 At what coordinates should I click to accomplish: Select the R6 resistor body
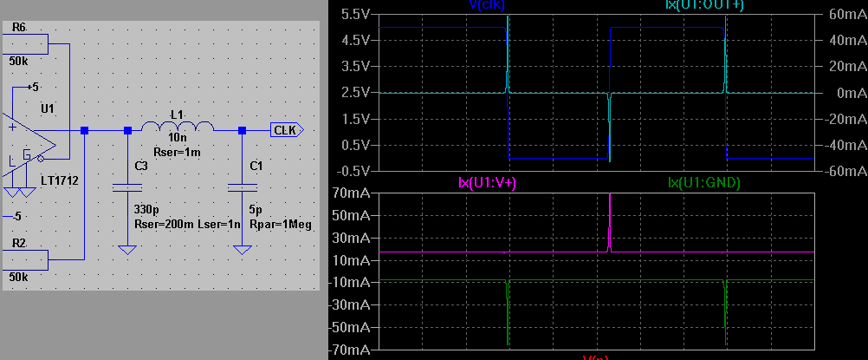tap(25, 44)
